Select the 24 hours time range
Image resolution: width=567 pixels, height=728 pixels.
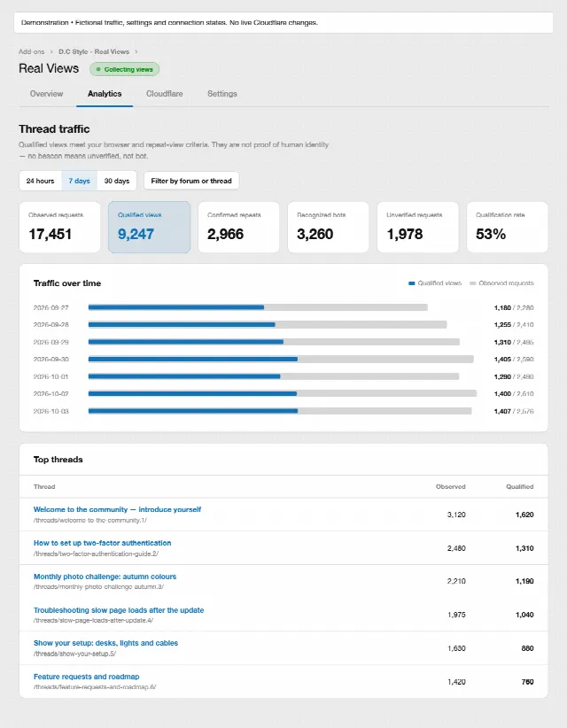tap(41, 181)
